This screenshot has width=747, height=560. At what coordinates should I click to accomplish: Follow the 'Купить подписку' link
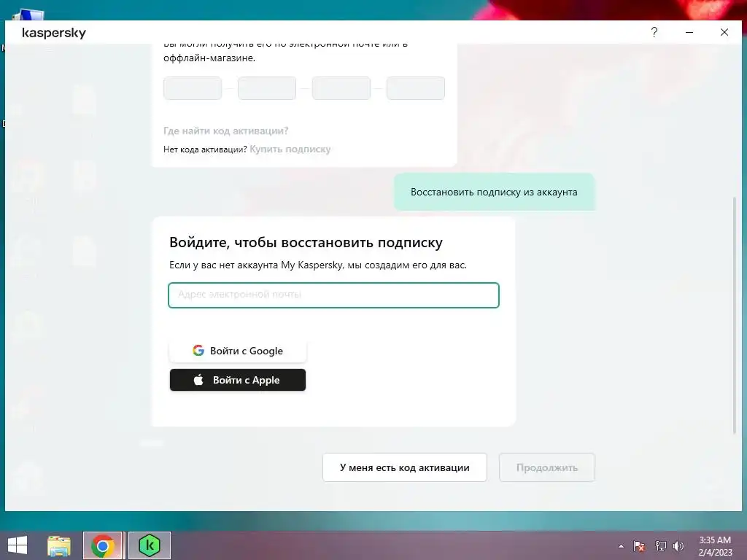point(290,149)
